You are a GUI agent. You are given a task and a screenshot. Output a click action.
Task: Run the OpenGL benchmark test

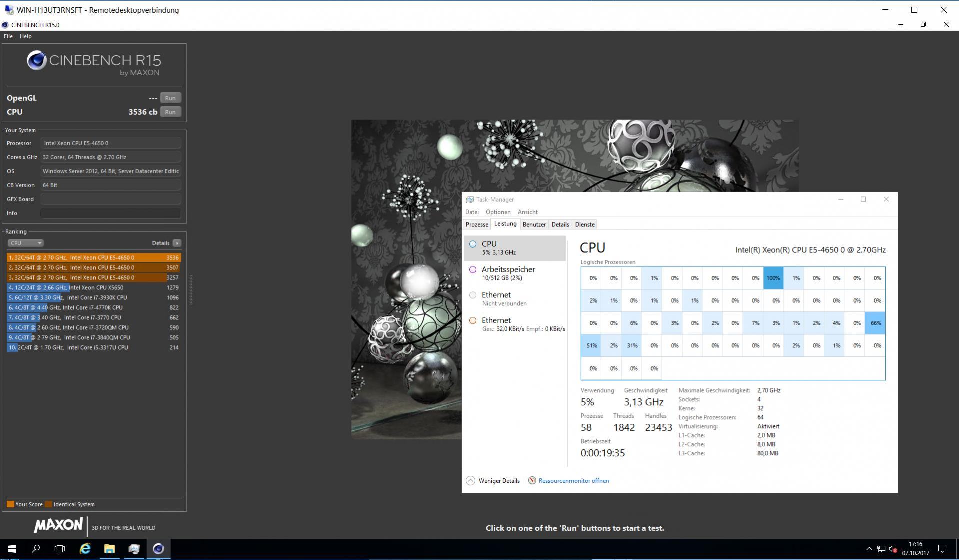(x=170, y=98)
